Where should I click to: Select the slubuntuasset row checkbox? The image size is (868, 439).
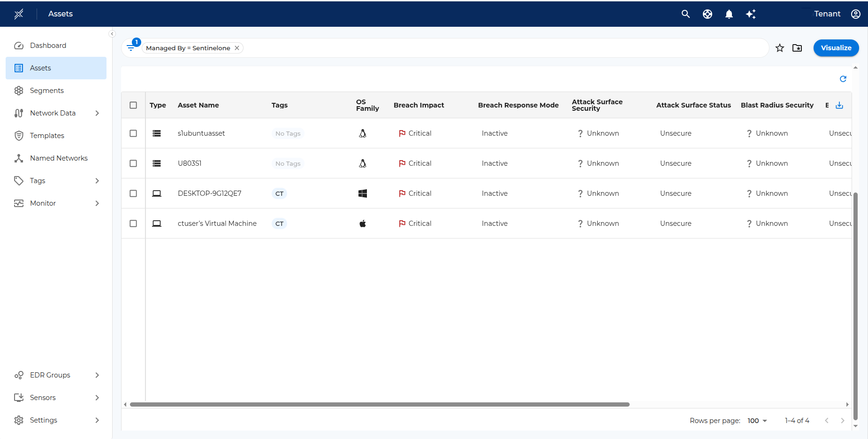pyautogui.click(x=133, y=133)
